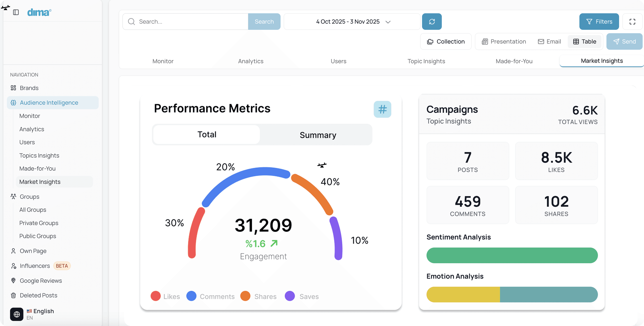Switch gauge view to Summary

317,135
